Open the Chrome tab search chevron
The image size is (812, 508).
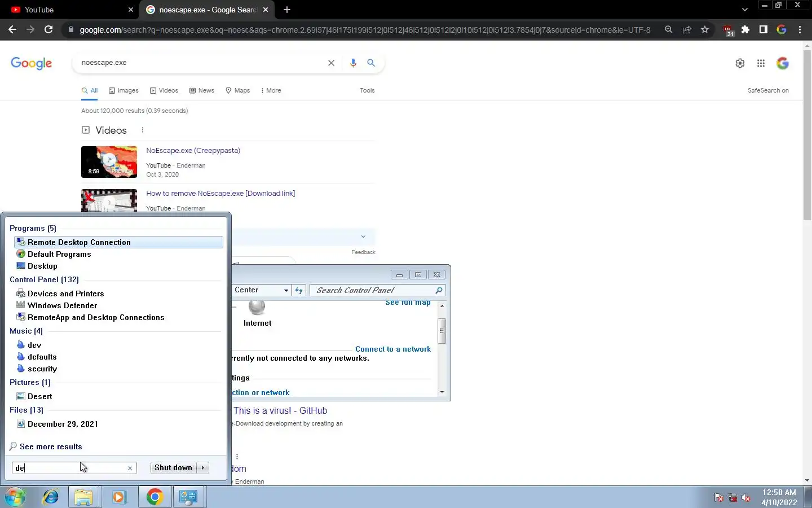click(745, 10)
